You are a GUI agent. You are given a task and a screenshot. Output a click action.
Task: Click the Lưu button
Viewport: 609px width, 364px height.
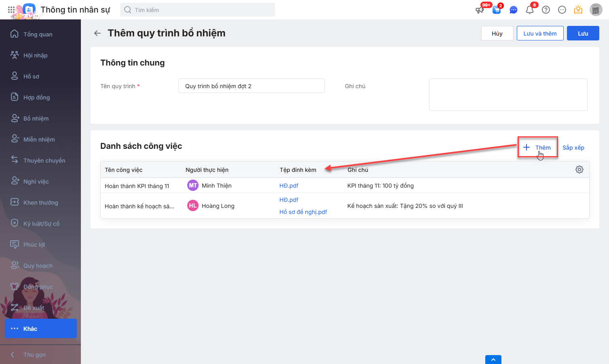pos(583,34)
